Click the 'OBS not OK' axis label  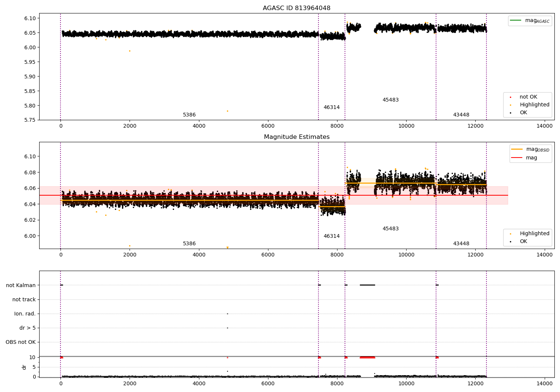click(21, 342)
